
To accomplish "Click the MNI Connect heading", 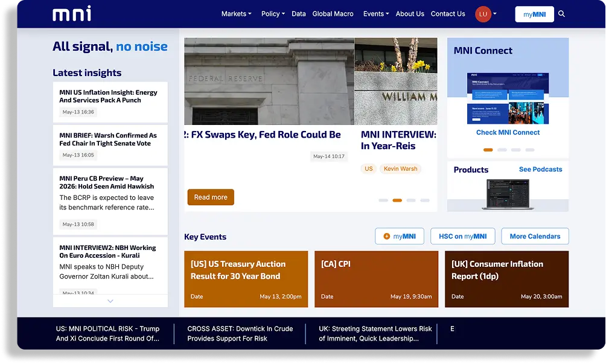I will pyautogui.click(x=483, y=51).
